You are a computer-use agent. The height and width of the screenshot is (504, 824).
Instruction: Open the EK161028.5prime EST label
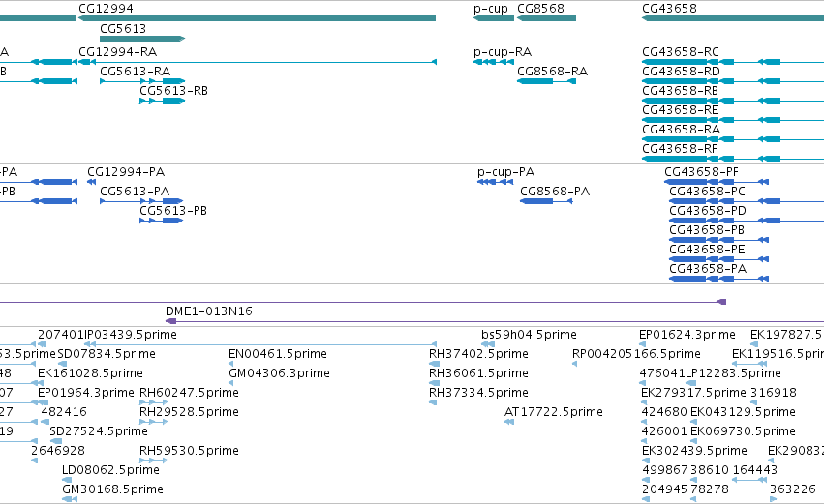(90, 373)
